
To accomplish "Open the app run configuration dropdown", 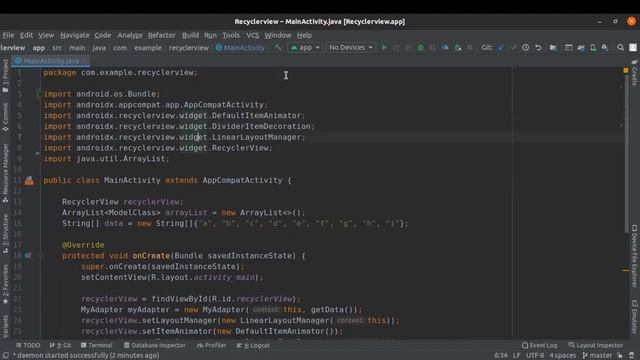I will [305, 48].
